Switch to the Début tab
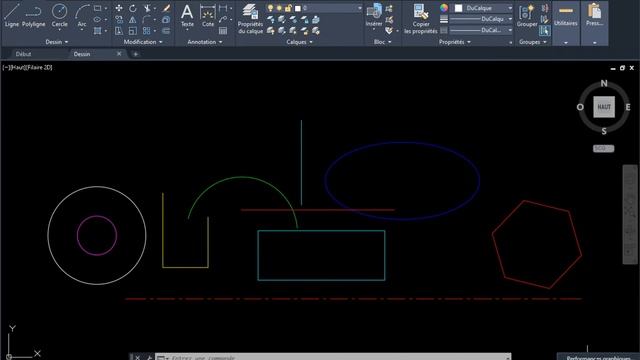Viewport: 640px width, 360px height. tap(23, 54)
